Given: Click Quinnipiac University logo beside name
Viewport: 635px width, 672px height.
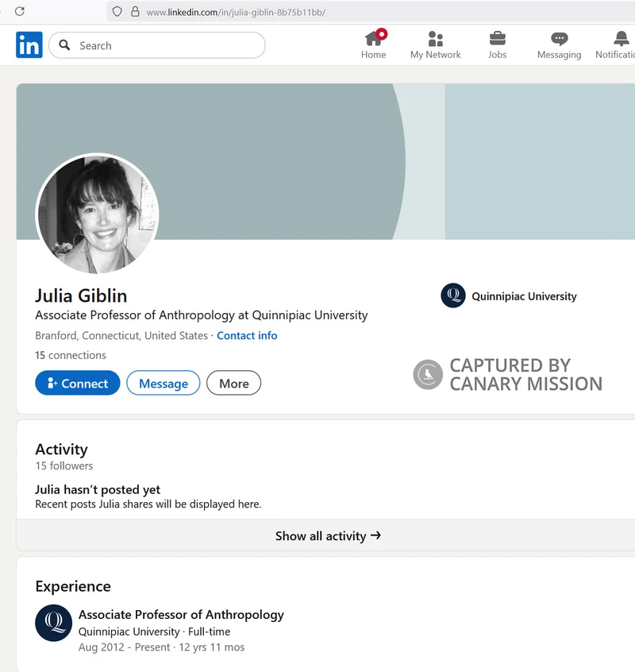Looking at the screenshot, I should point(453,295).
